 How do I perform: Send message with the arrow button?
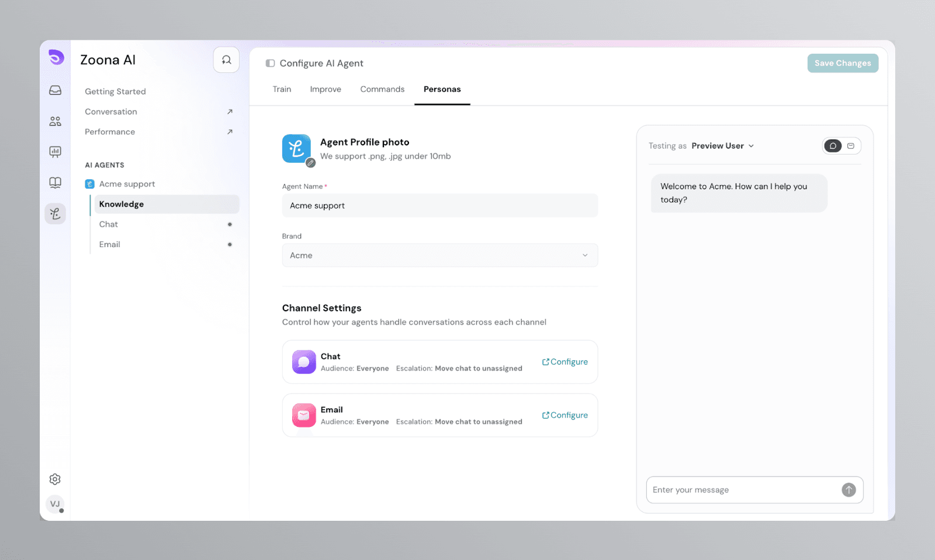tap(849, 490)
